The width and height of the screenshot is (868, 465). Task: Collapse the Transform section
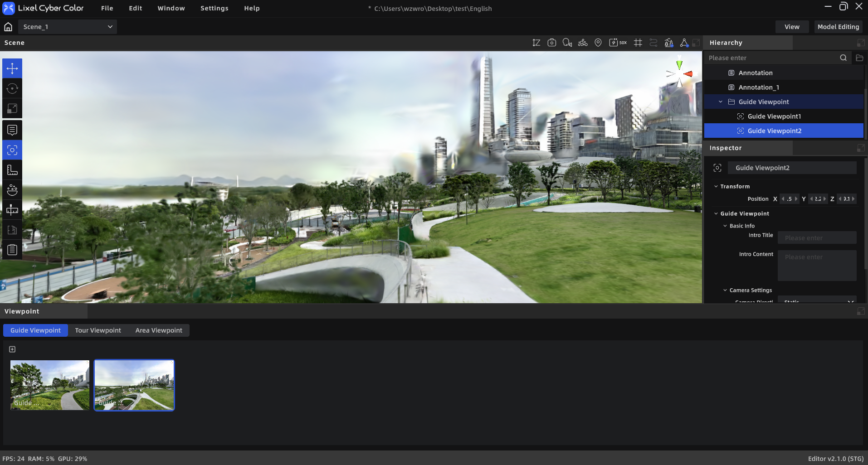[716, 186]
